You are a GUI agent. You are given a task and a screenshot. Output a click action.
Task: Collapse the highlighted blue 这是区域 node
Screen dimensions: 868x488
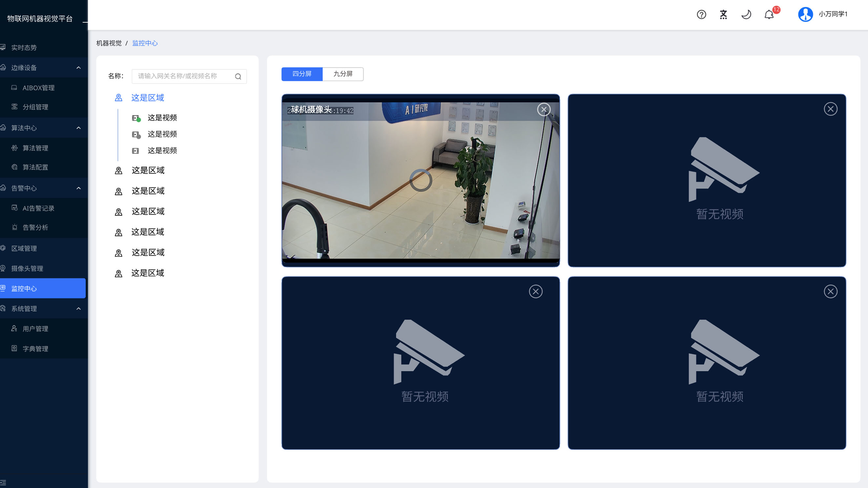coord(148,98)
